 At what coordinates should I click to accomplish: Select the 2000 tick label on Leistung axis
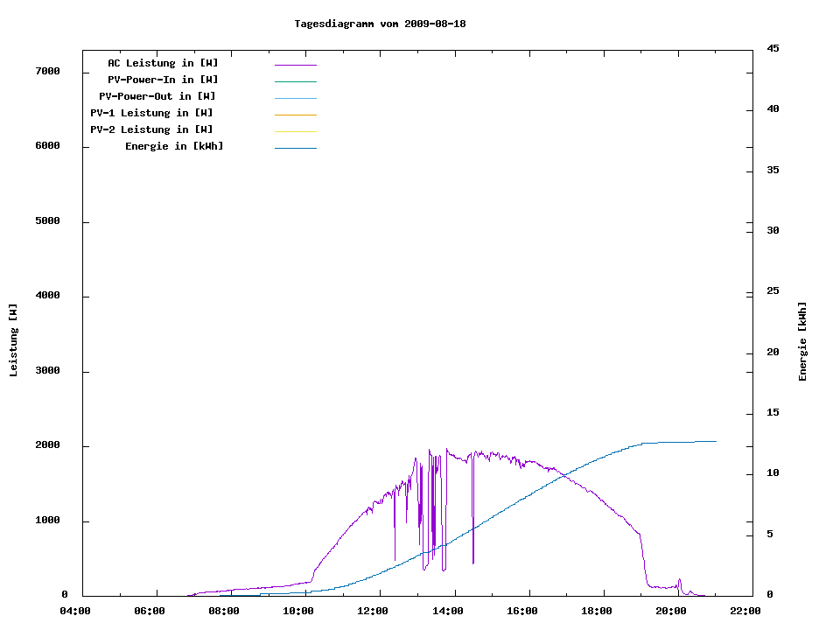(x=48, y=446)
